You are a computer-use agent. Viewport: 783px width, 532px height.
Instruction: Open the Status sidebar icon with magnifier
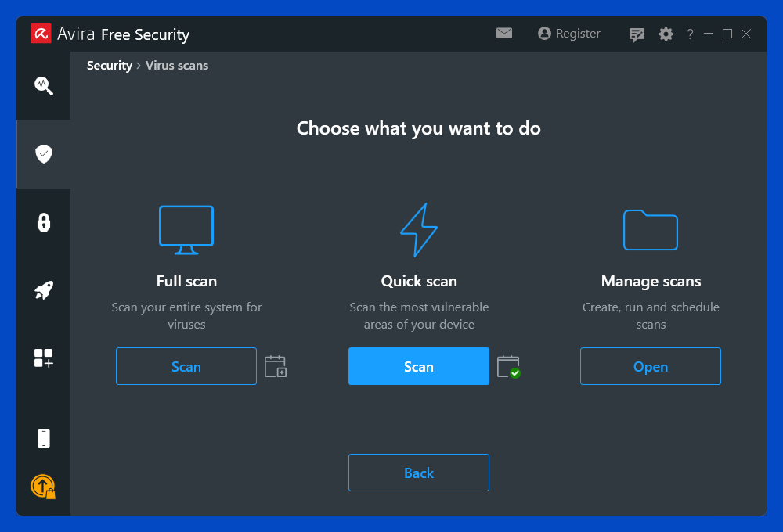coord(43,86)
